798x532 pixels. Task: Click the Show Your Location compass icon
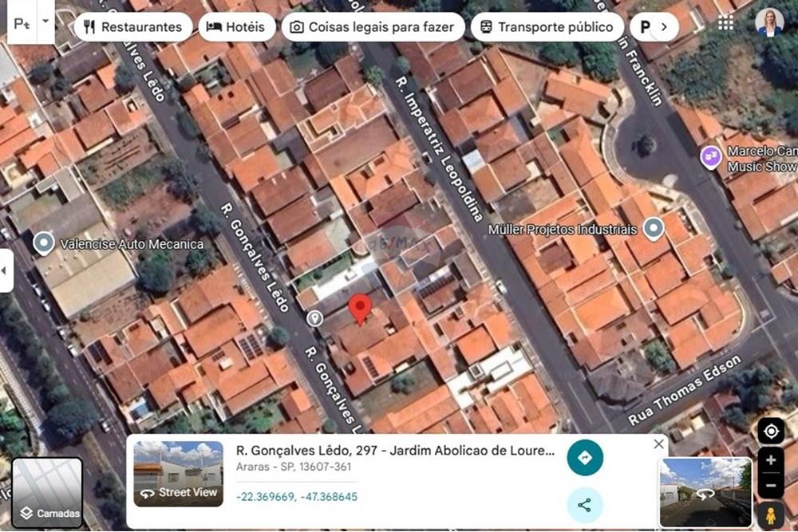(770, 429)
